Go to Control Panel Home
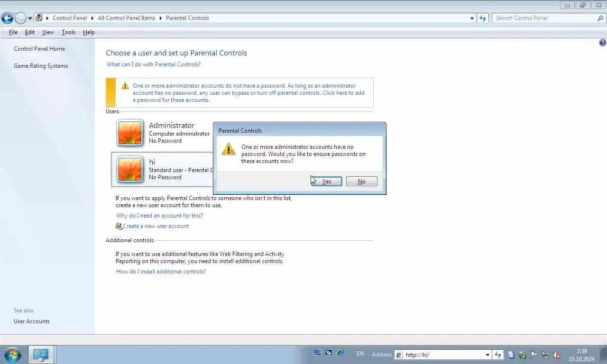Image resolution: width=607 pixels, height=364 pixels. pyautogui.click(x=39, y=49)
